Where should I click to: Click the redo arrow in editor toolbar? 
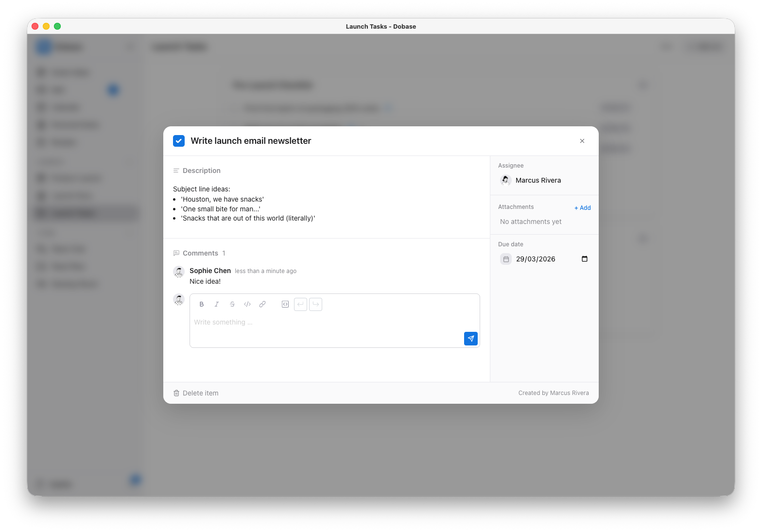316,304
